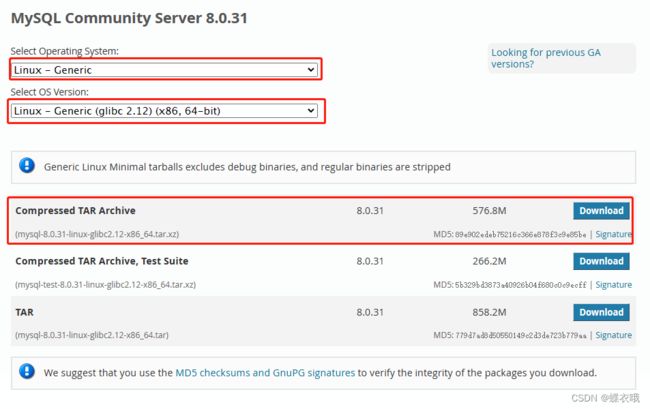Open Signature link for Test Suite archive

(614, 285)
